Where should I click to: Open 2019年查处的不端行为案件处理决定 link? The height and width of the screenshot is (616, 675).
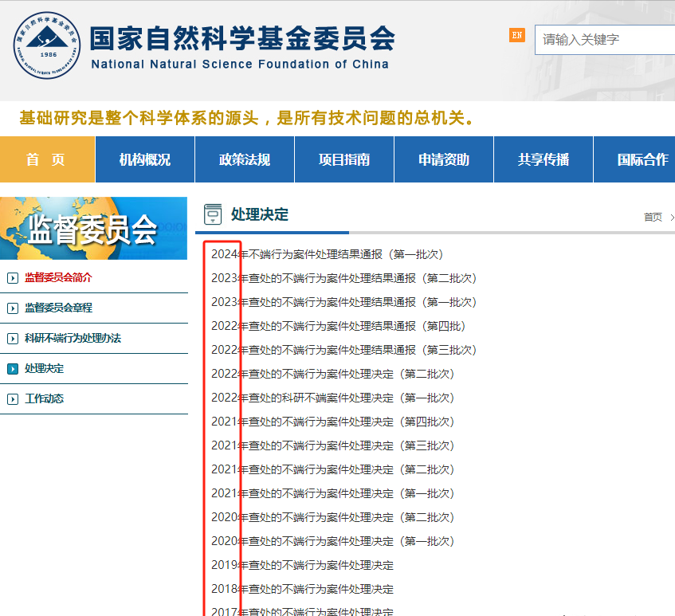302,565
